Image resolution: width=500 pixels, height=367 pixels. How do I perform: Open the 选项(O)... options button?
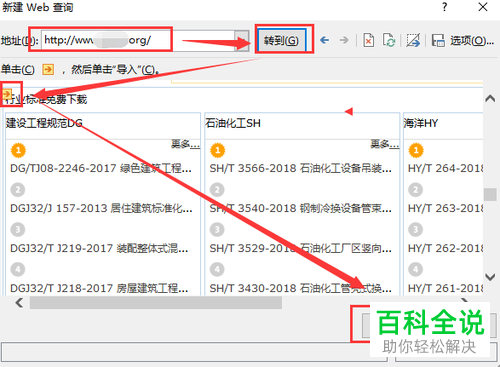coord(472,41)
